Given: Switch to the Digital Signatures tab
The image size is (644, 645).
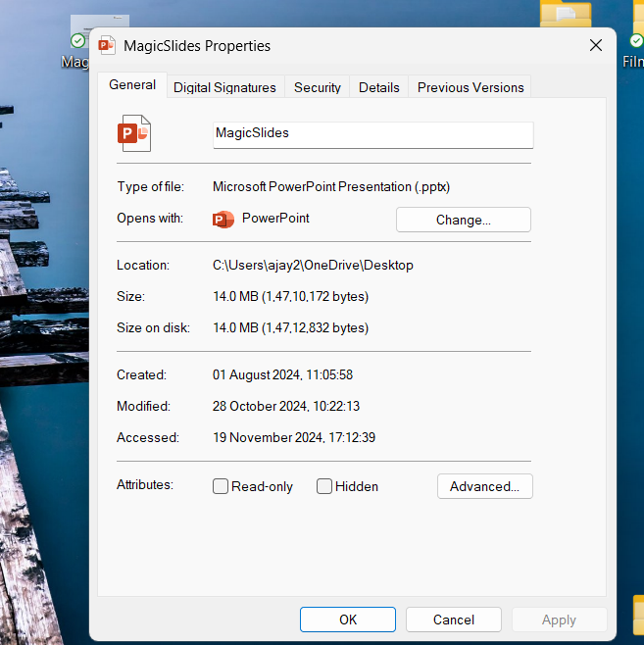Looking at the screenshot, I should (x=224, y=87).
